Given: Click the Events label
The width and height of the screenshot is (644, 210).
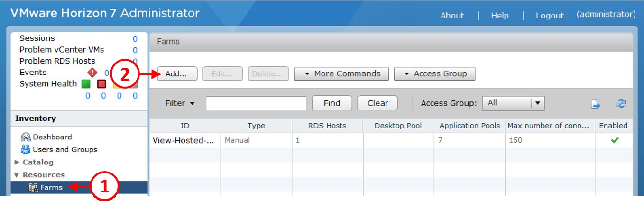Looking at the screenshot, I should coord(33,73).
